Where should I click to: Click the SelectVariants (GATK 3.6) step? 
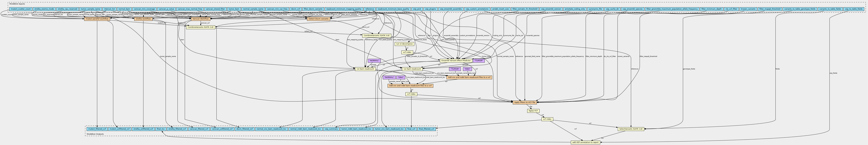point(631,129)
